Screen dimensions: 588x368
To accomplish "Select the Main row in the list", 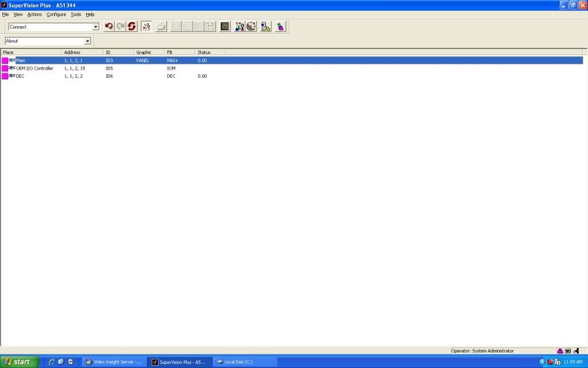I will pyautogui.click(x=292, y=60).
